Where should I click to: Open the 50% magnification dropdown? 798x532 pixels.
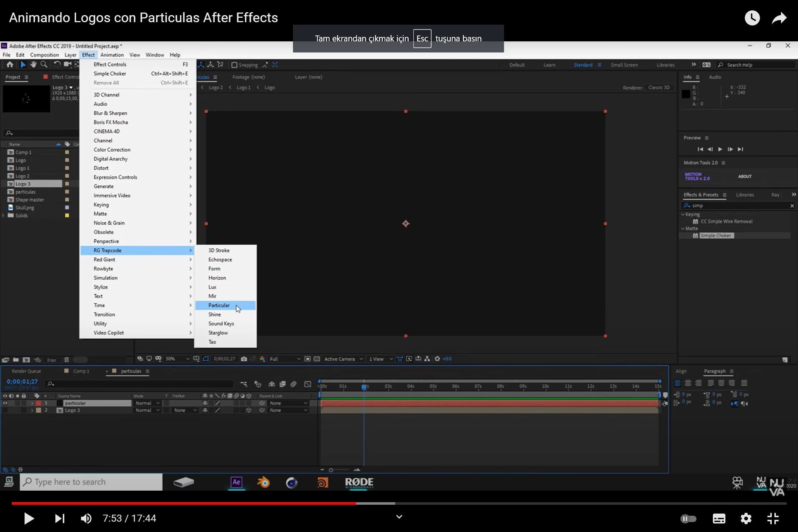click(x=177, y=359)
